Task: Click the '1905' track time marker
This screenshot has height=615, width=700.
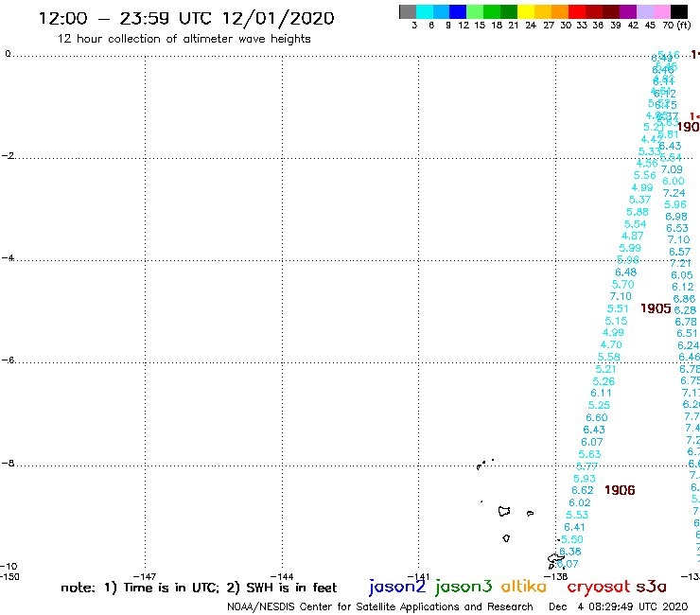Action: pyautogui.click(x=656, y=308)
